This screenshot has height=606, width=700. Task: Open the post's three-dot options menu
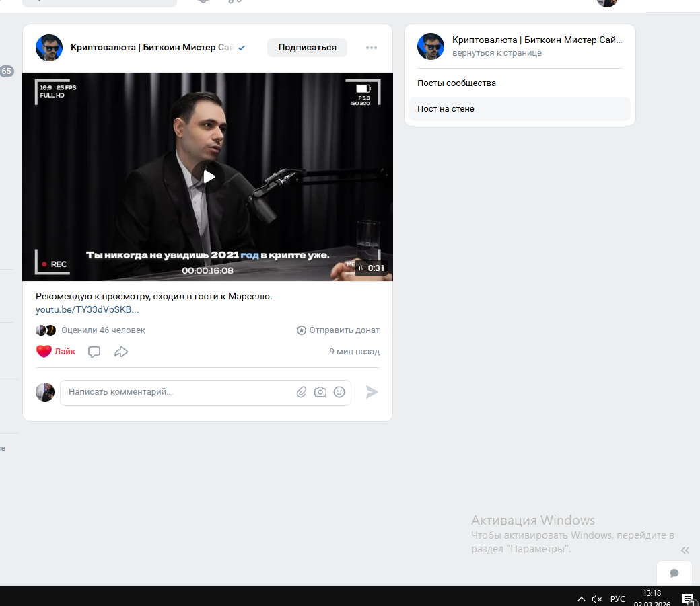372,48
